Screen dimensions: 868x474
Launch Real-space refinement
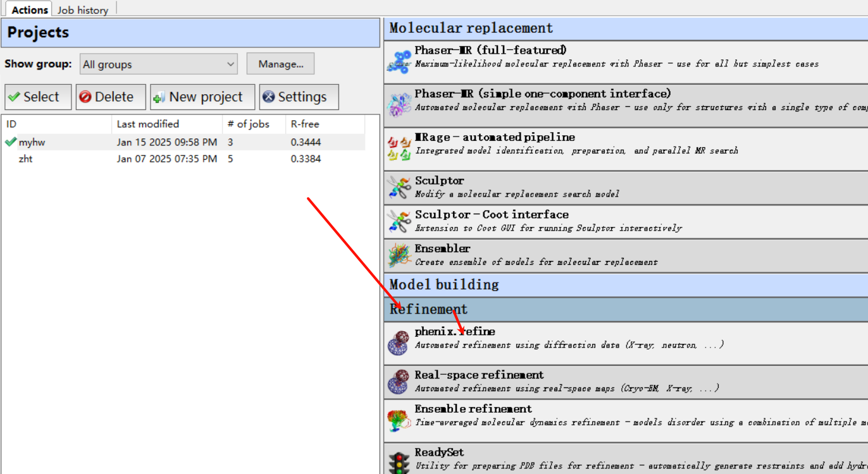[x=626, y=382]
